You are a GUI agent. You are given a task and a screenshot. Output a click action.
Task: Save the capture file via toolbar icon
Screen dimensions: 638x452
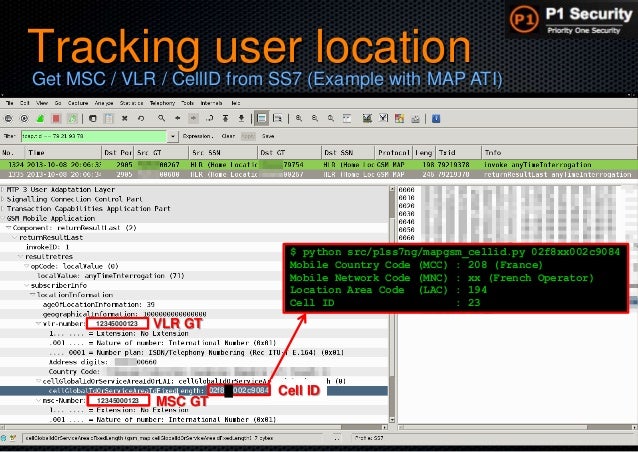(109, 119)
